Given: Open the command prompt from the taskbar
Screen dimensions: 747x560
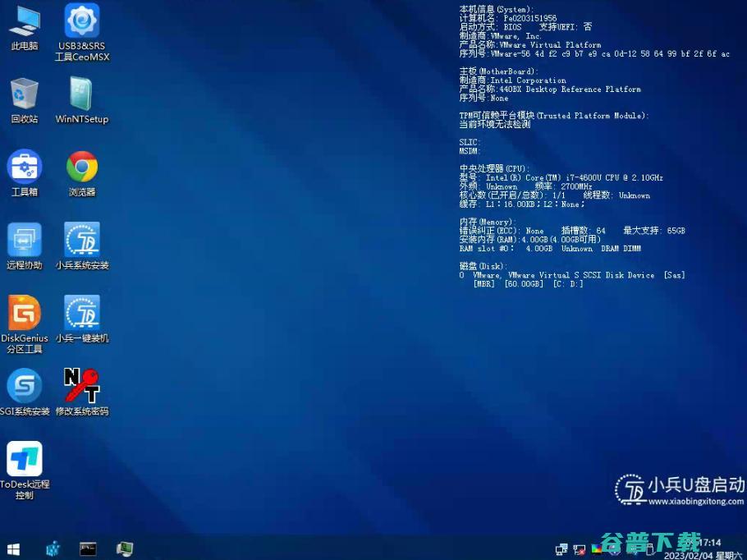Looking at the screenshot, I should [87, 549].
